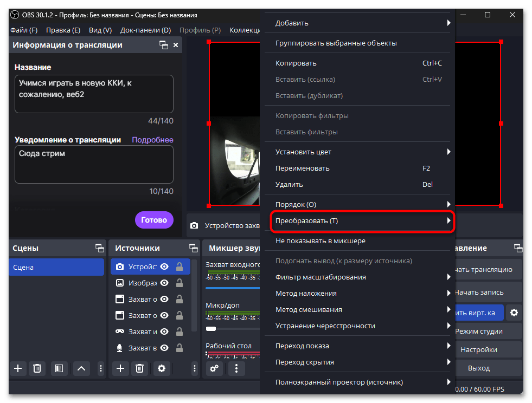Expand Метод наложения submenu

pos(357,293)
